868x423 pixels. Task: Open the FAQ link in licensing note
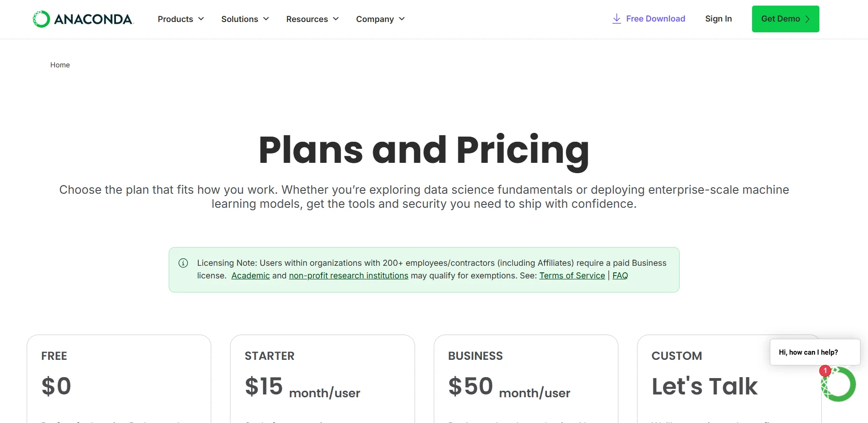(620, 276)
